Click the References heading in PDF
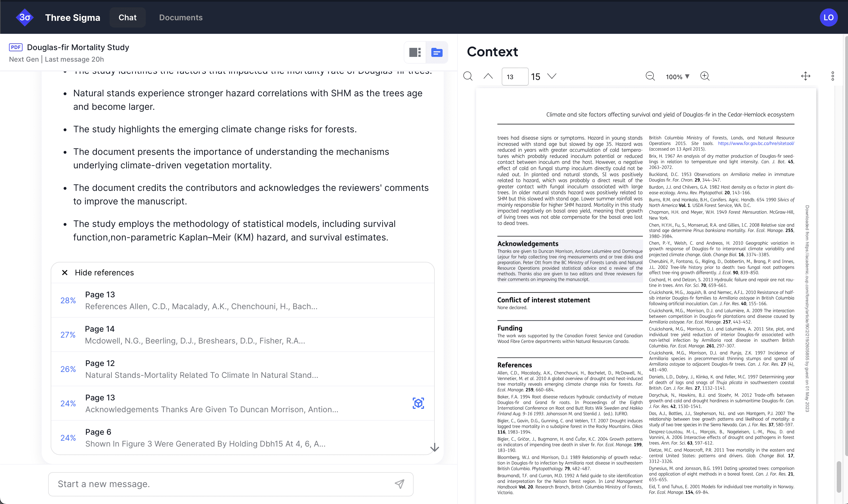The image size is (848, 504). [x=514, y=365]
